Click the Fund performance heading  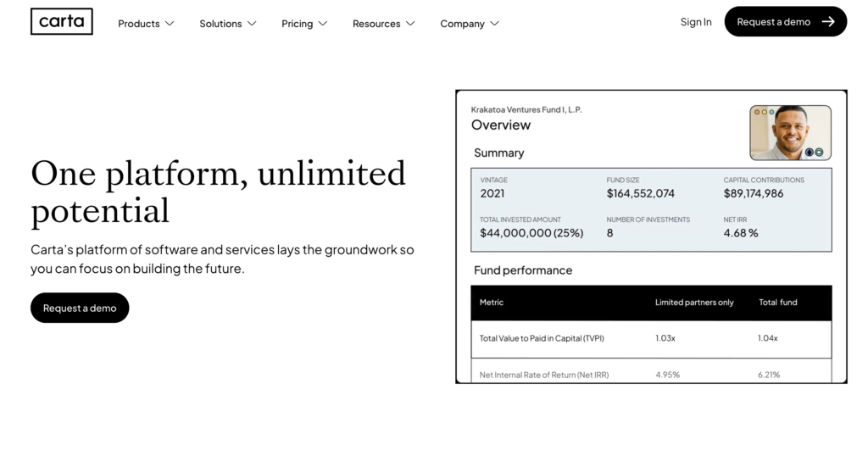pos(523,270)
